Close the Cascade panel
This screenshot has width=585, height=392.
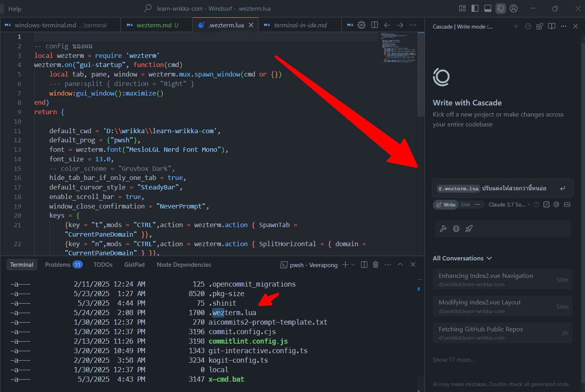575,26
